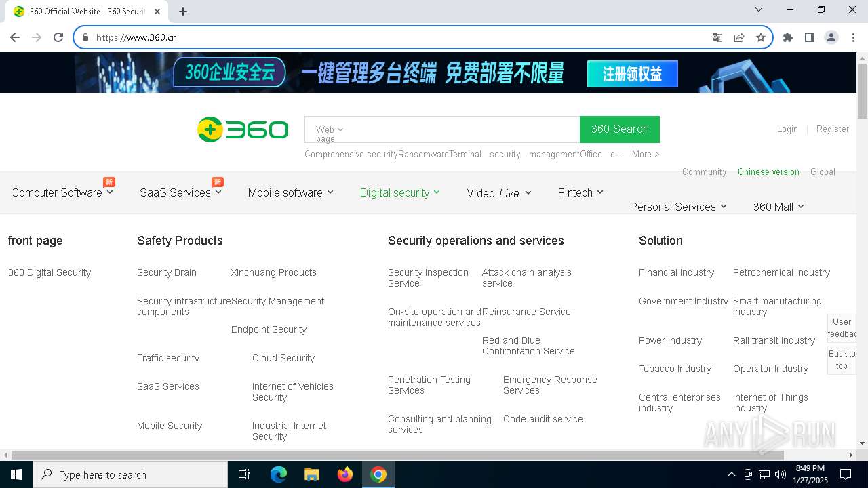Click the Register link
Image resolution: width=868 pixels, height=488 pixels.
(833, 129)
